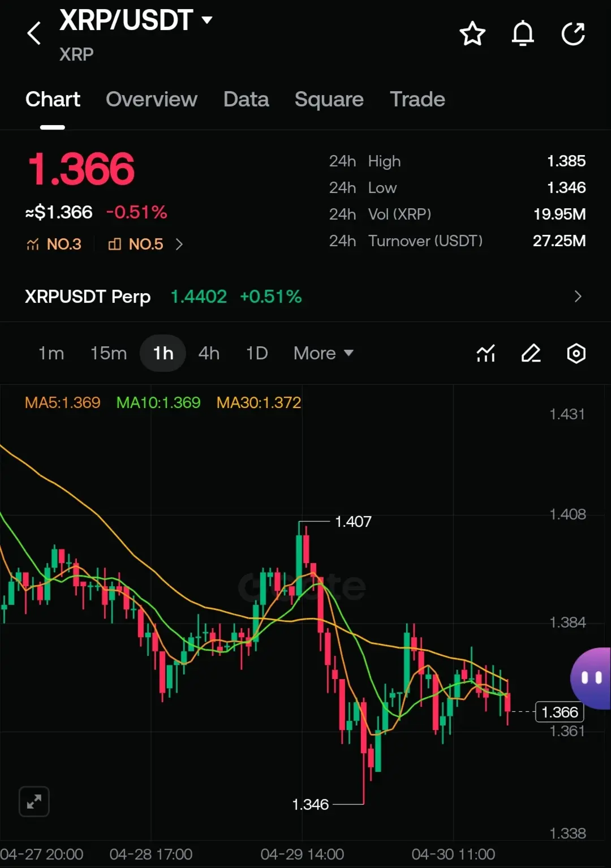This screenshot has width=611, height=868.
Task: Tap the 24h Turnover value 27.25M
Action: pos(560,241)
